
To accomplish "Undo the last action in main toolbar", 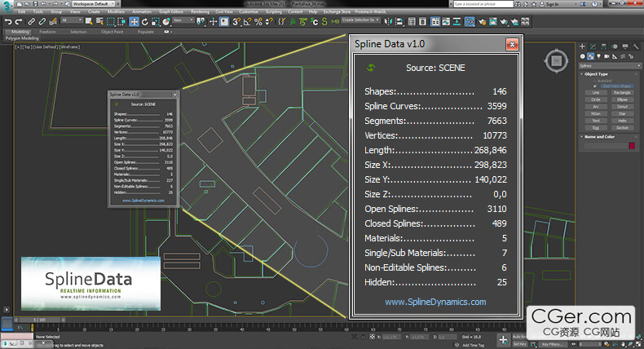I will (8, 21).
